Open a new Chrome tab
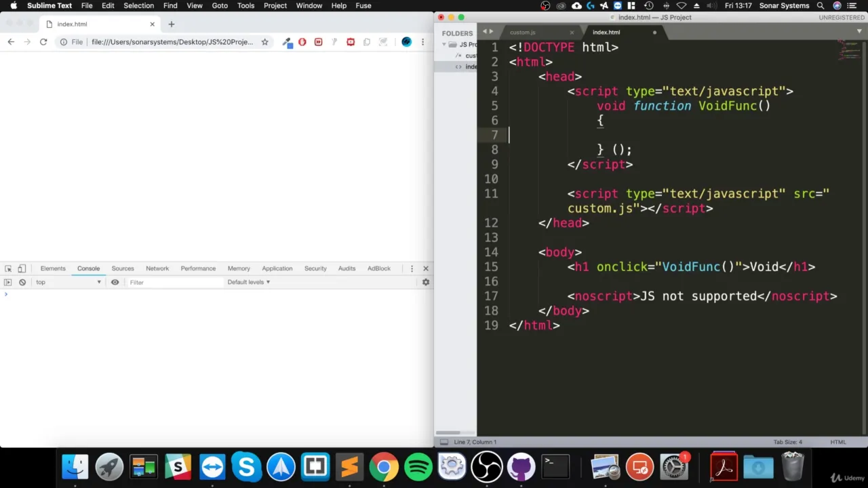Image resolution: width=868 pixels, height=488 pixels. point(172,24)
